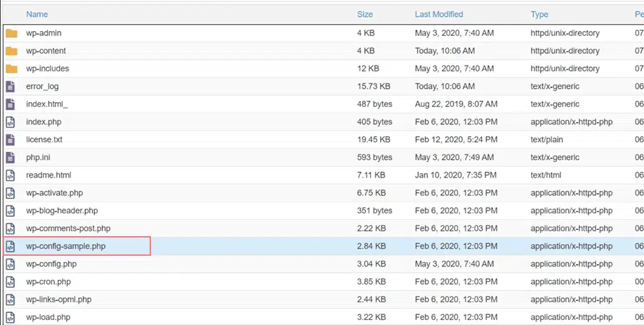The height and width of the screenshot is (325, 644).
Task: Click the 593 bytes size of php.ini
Action: click(x=375, y=157)
